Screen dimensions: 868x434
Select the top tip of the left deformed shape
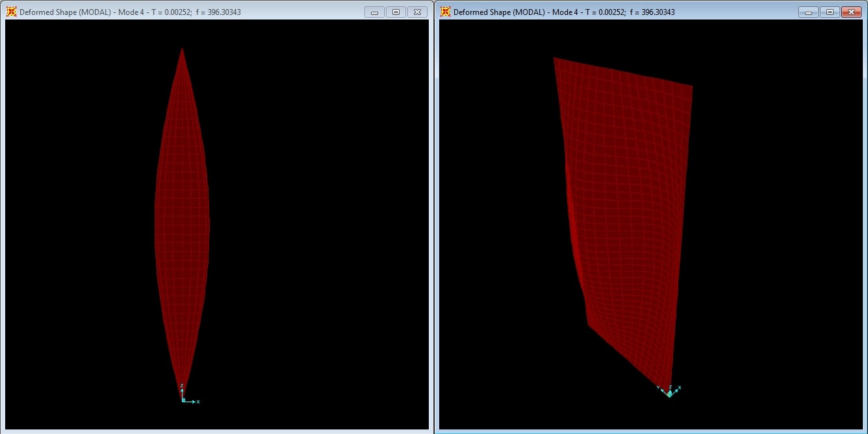point(182,49)
